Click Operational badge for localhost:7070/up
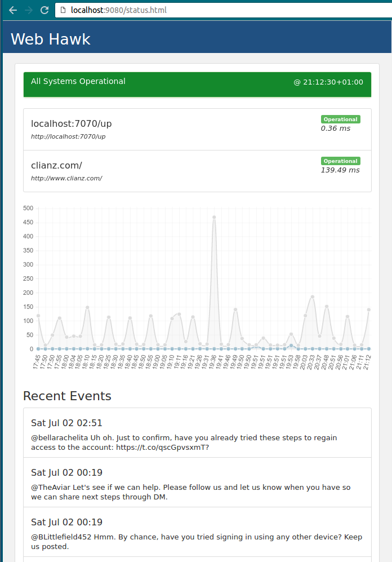392x562 pixels. click(x=340, y=120)
